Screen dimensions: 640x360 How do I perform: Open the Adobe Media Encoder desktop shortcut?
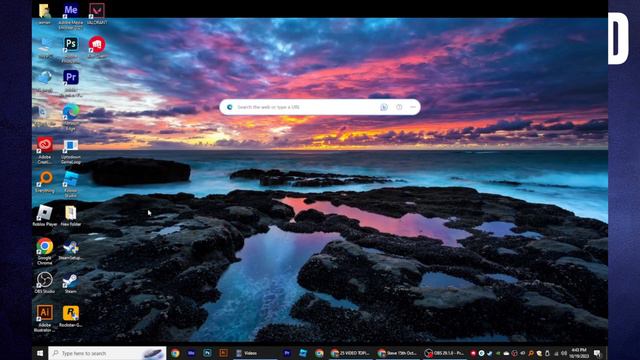click(x=71, y=16)
